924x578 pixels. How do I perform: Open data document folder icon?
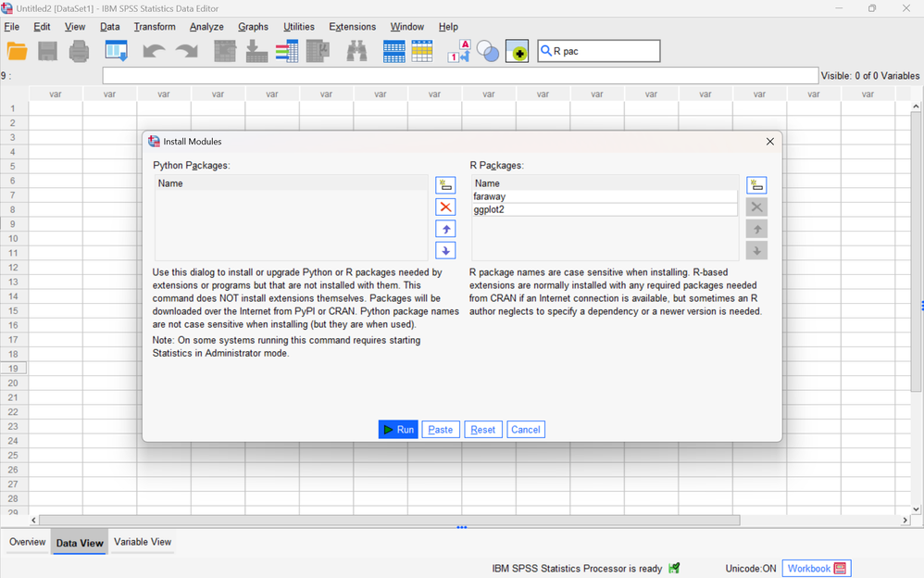tap(17, 51)
